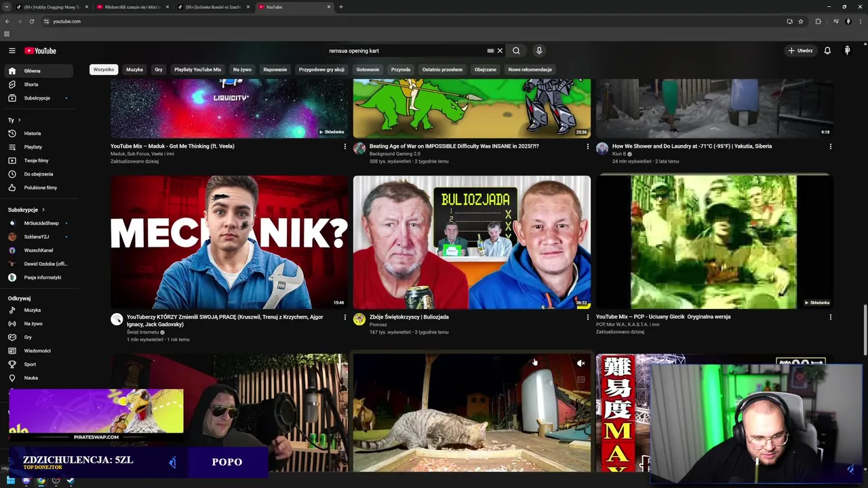Reload the page in browser toolbar
Viewport: 868px width, 488px height.
pyautogui.click(x=31, y=22)
